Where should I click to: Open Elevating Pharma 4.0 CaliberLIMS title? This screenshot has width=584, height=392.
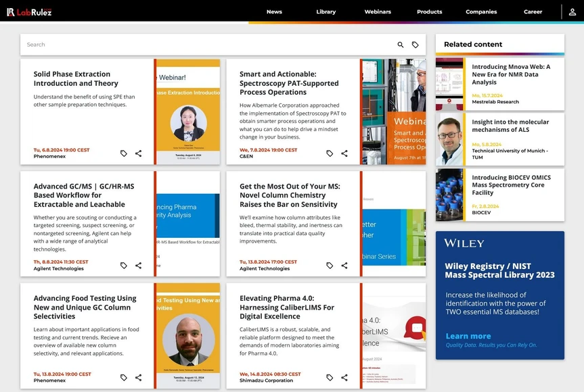[x=287, y=308]
